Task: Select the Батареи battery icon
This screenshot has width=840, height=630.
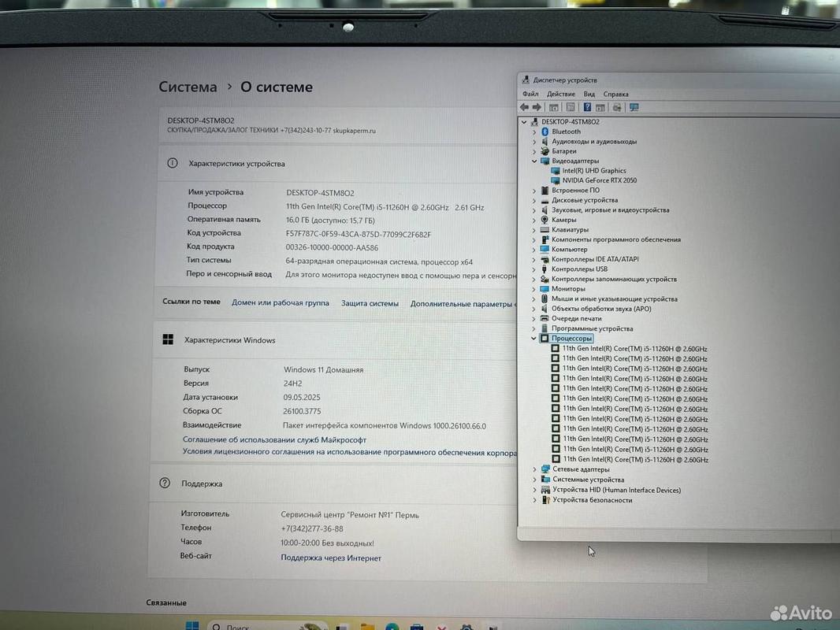Action: click(545, 151)
